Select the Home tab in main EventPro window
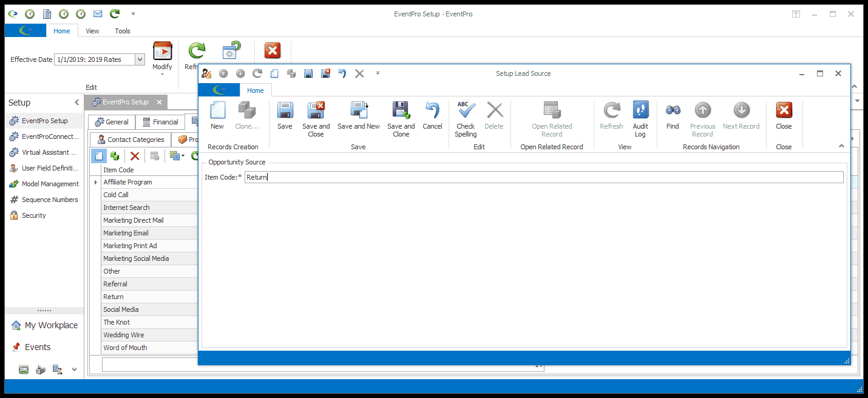This screenshot has width=868, height=398. click(62, 31)
